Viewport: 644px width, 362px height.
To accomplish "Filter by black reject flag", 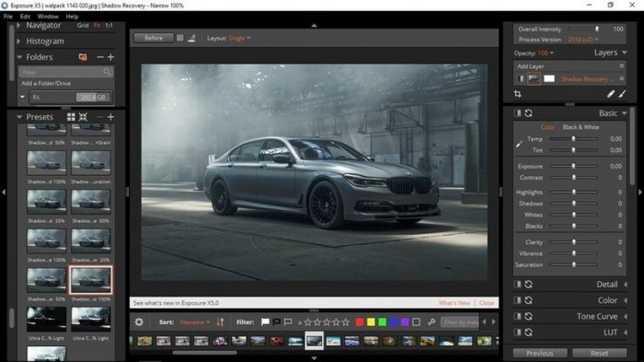I will tap(277, 322).
